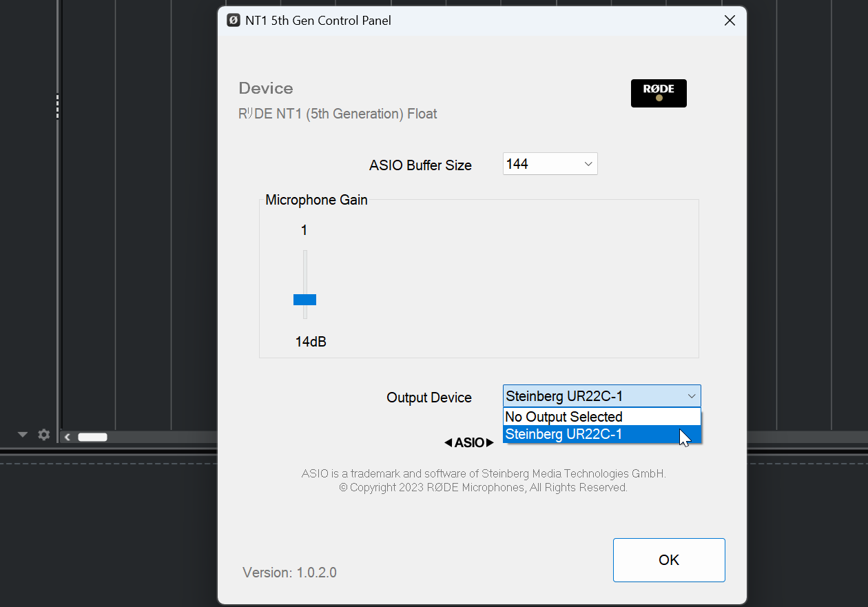Open the gear settings in the background window
Screen dimensions: 868x607
44,435
